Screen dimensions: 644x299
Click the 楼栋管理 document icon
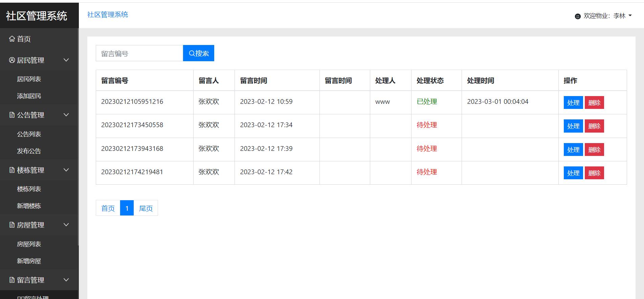tap(12, 170)
